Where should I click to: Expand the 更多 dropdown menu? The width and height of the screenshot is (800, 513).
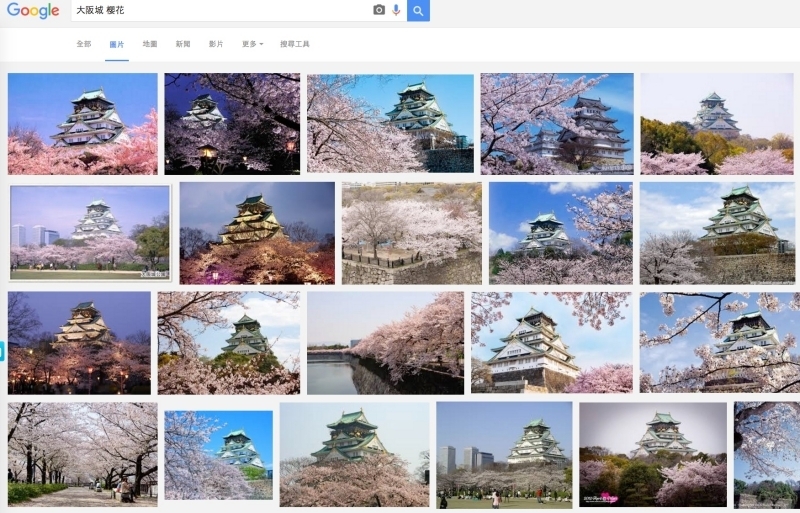tap(253, 44)
